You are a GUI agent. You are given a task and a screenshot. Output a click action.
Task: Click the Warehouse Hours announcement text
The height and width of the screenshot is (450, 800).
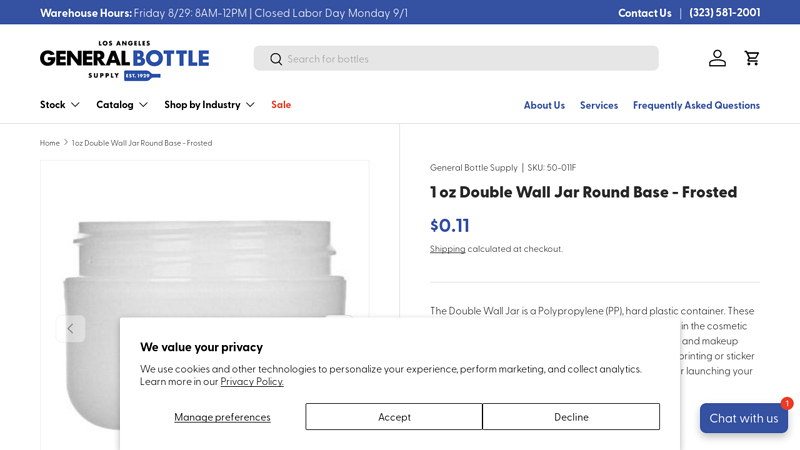click(x=224, y=13)
